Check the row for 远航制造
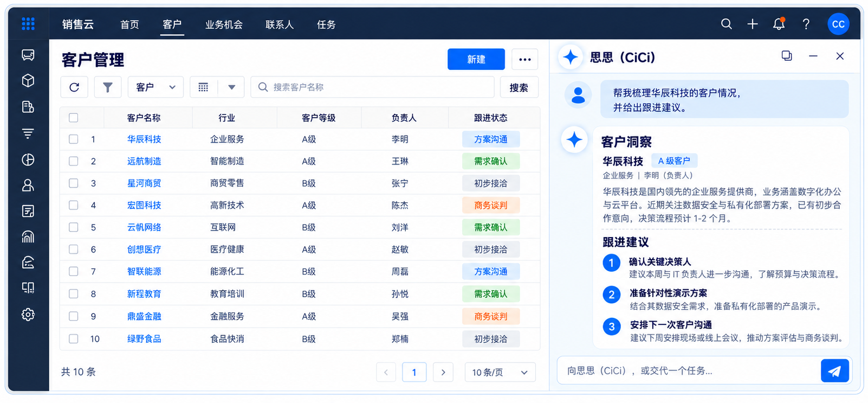 tap(74, 161)
